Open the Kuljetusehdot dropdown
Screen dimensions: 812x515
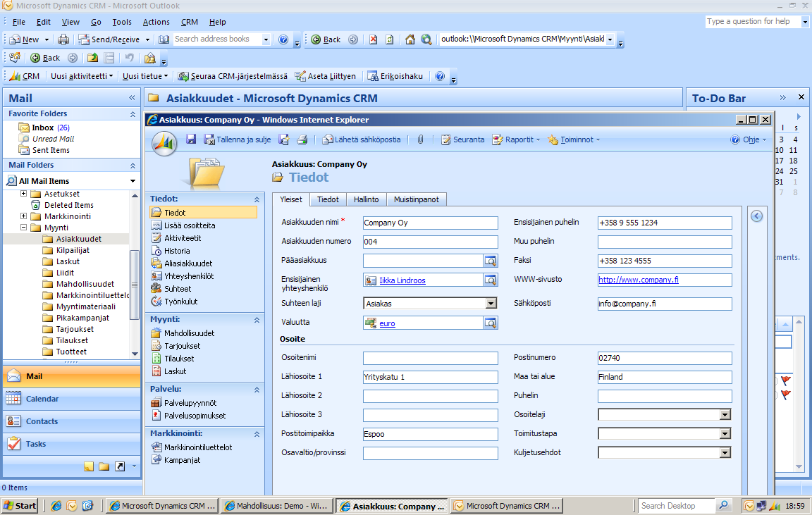point(725,453)
